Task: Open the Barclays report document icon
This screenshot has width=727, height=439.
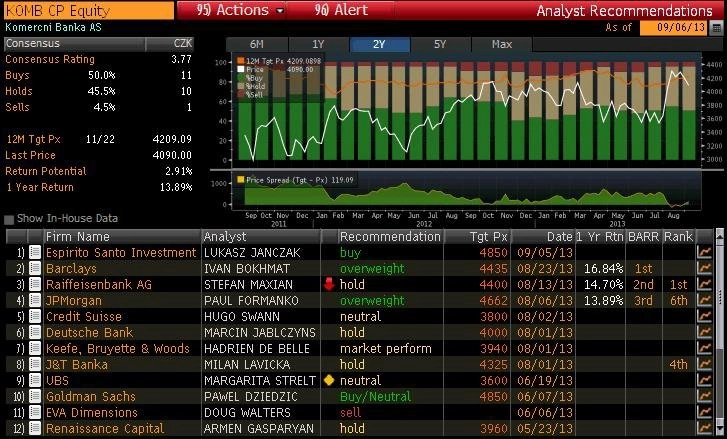Action: click(x=35, y=268)
